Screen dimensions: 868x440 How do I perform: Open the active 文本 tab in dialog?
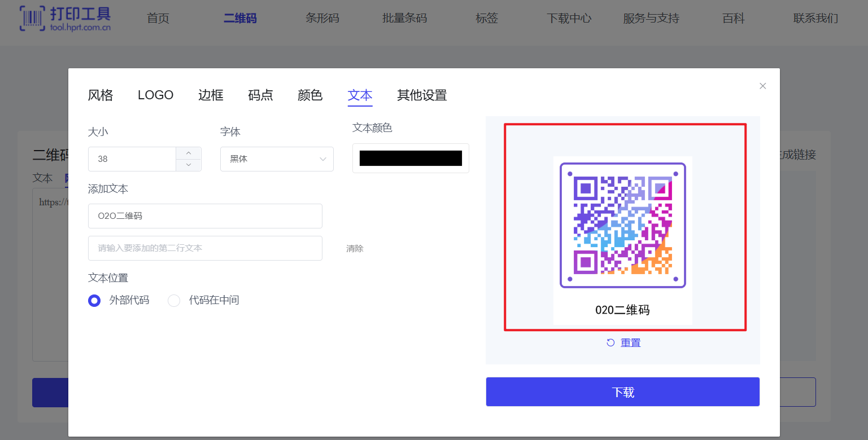pos(360,95)
